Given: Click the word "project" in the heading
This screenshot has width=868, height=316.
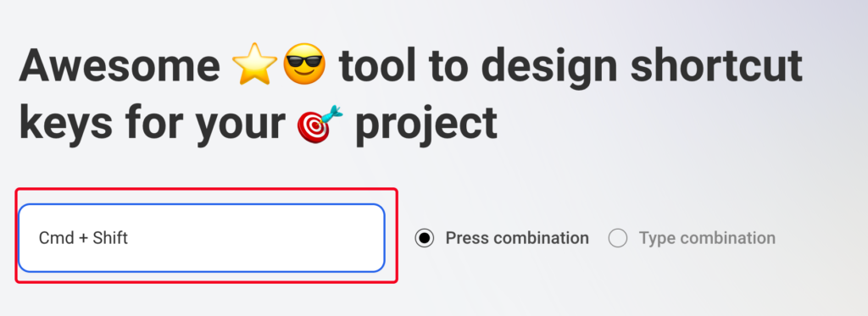Looking at the screenshot, I should coord(426,125).
